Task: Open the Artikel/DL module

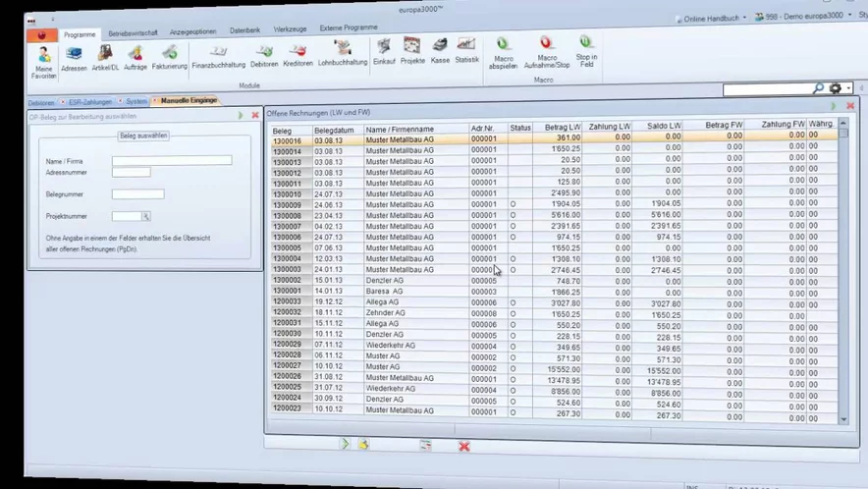Action: click(105, 58)
